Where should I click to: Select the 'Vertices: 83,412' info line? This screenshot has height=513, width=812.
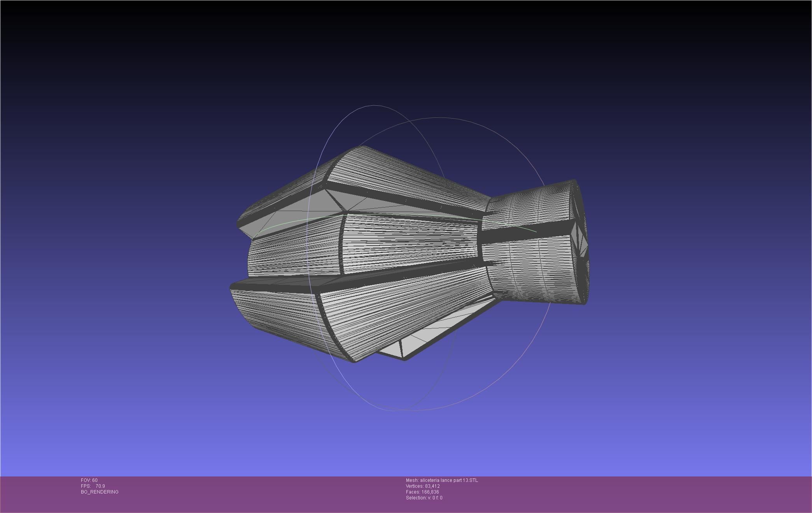(423, 486)
